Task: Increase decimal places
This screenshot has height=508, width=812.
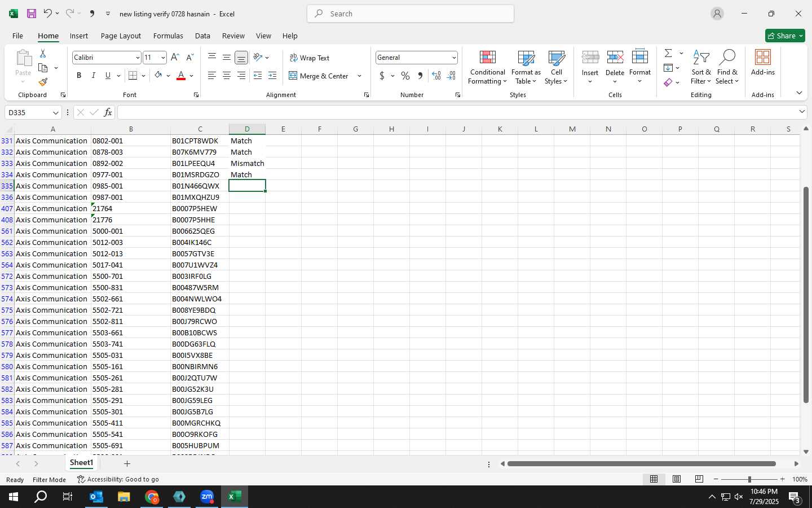Action: click(x=436, y=76)
